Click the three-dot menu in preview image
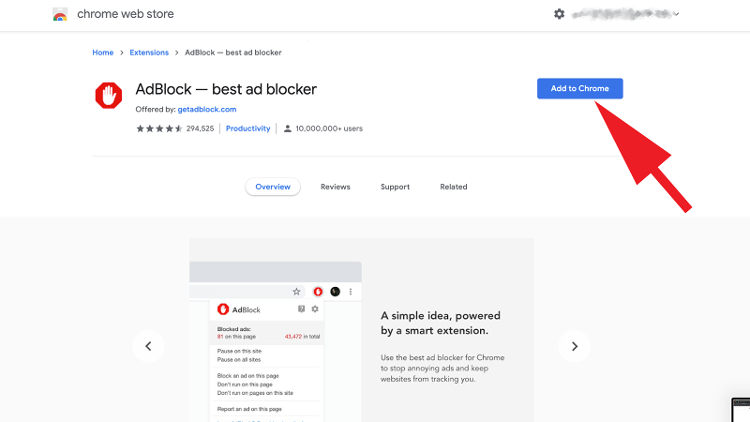This screenshot has width=750, height=422. click(351, 291)
